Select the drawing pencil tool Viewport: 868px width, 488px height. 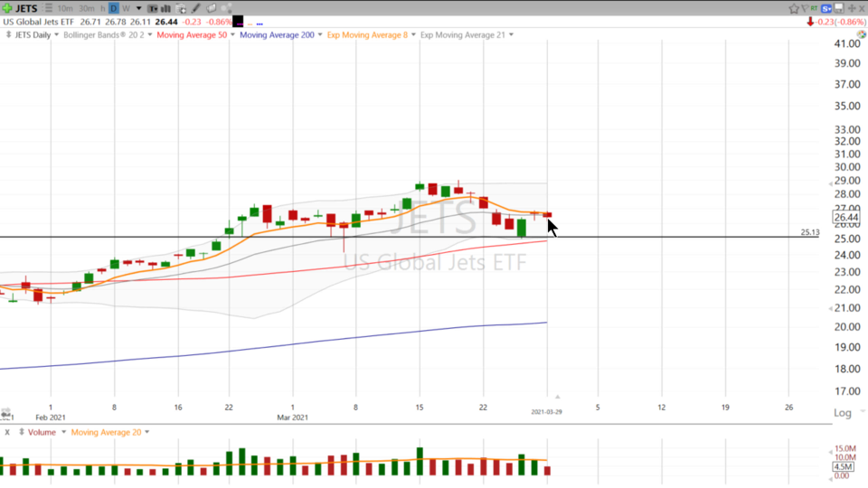195,8
